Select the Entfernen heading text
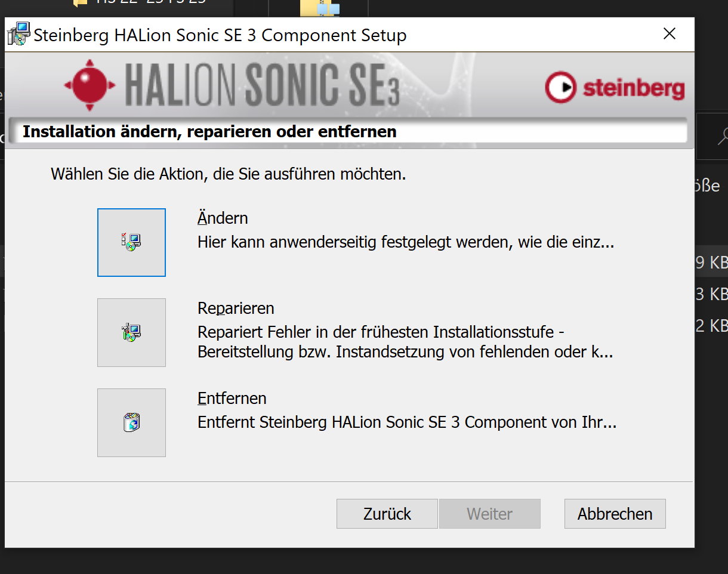The height and width of the screenshot is (574, 728). (232, 399)
